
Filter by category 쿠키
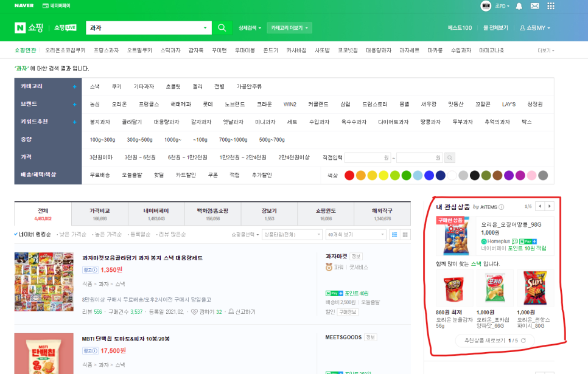point(117,86)
